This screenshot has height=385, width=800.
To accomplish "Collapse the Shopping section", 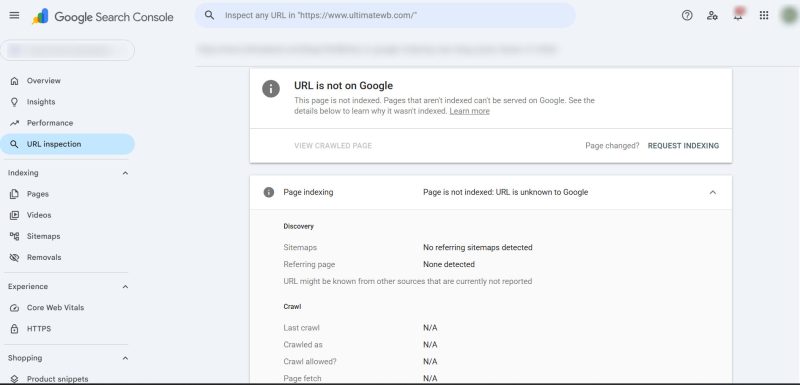I will [x=125, y=358].
